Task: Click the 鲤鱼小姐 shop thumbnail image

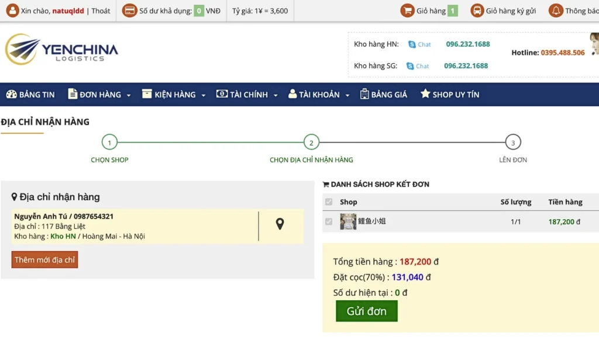Action: pyautogui.click(x=348, y=221)
